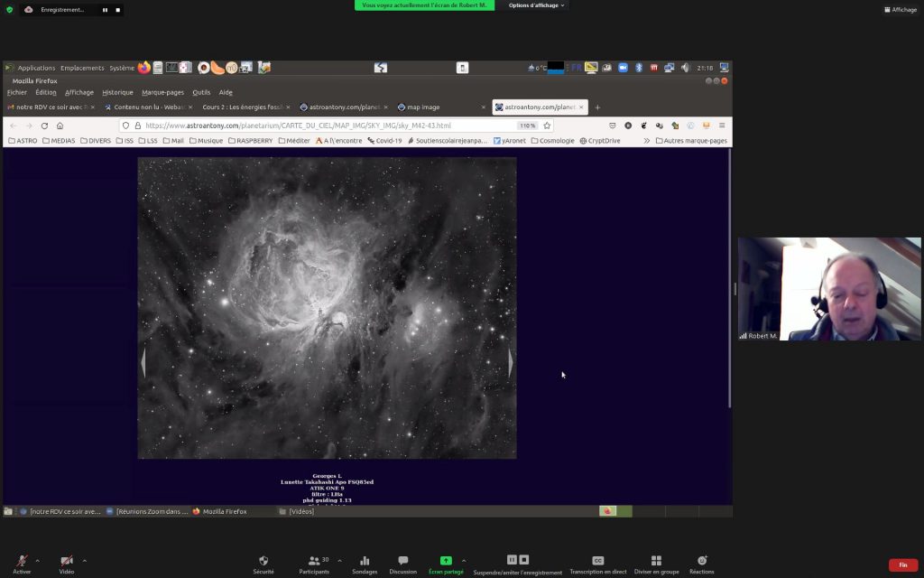Open the Discussion chat panel

403,564
